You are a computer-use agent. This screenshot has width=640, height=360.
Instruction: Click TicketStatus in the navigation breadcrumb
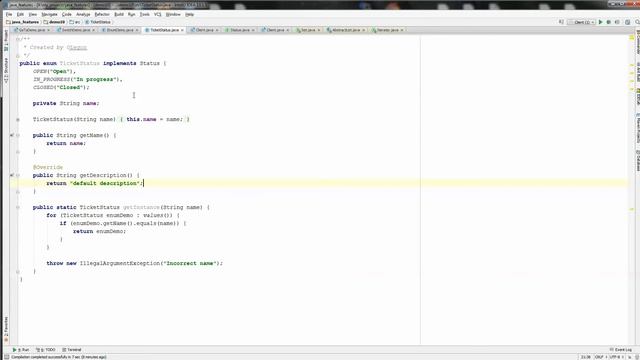[98, 22]
